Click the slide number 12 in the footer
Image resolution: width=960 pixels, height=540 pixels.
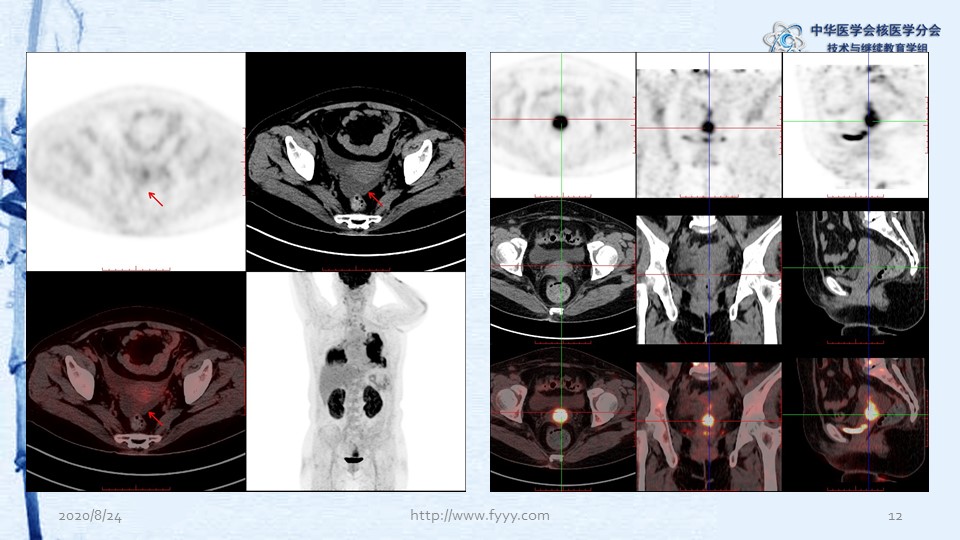coord(895,516)
